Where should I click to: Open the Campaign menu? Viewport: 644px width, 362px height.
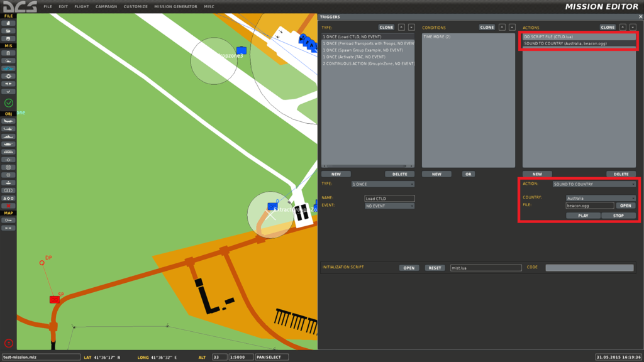coord(106,6)
